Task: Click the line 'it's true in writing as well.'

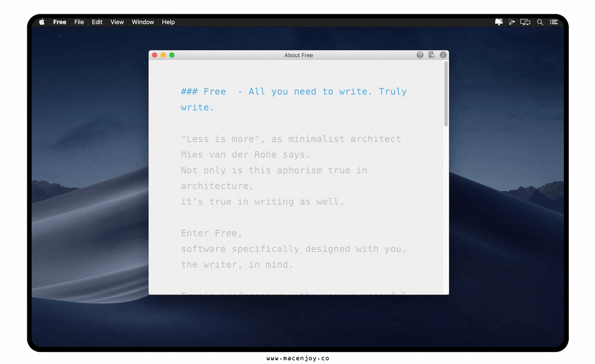Action: click(x=262, y=202)
